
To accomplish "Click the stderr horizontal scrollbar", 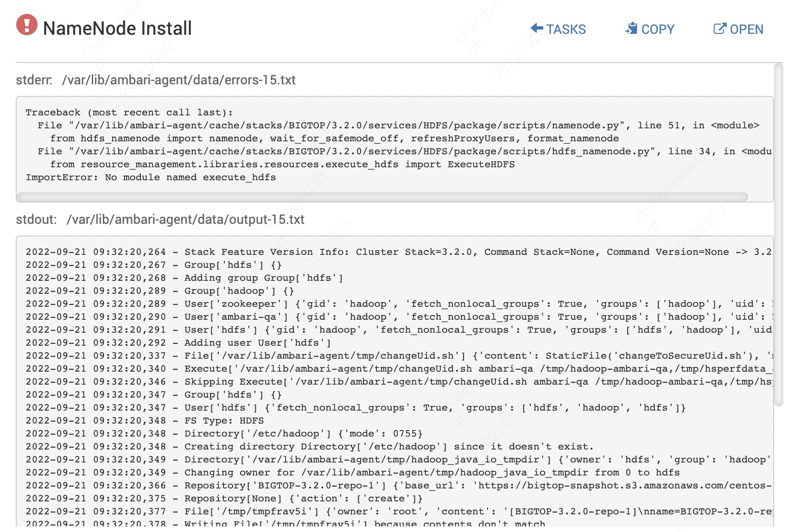I will click(x=382, y=197).
